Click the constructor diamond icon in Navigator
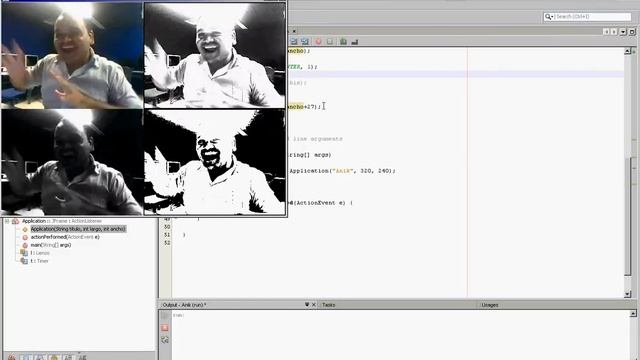 point(24,229)
